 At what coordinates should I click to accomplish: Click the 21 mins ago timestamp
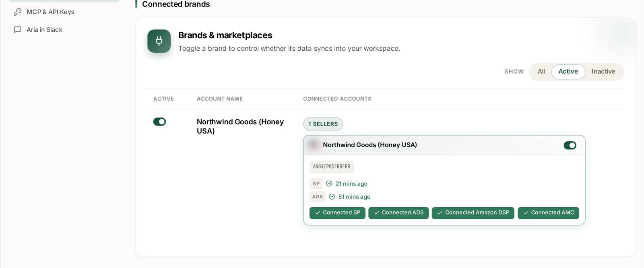coord(351,184)
